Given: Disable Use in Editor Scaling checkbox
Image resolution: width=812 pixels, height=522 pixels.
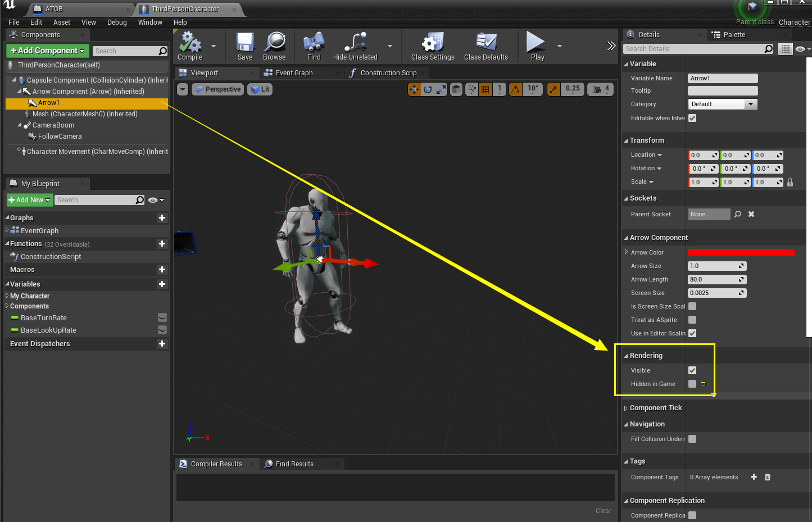Looking at the screenshot, I should (692, 333).
